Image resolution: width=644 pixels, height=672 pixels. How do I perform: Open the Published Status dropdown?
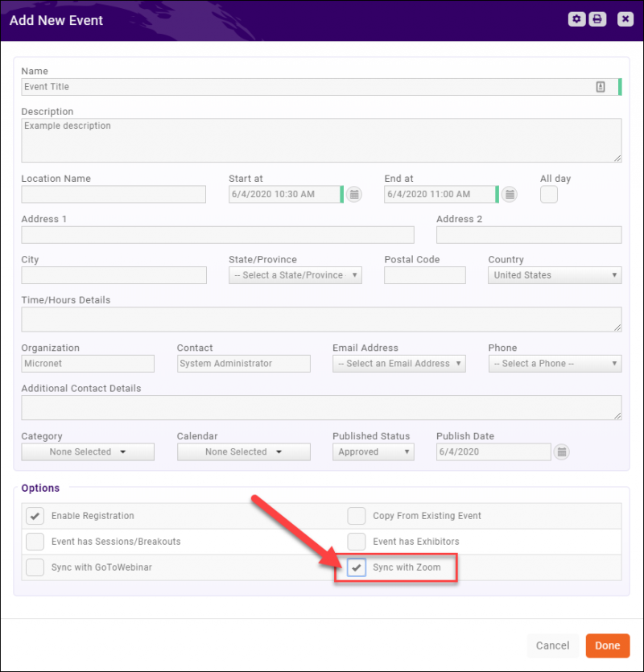[373, 451]
